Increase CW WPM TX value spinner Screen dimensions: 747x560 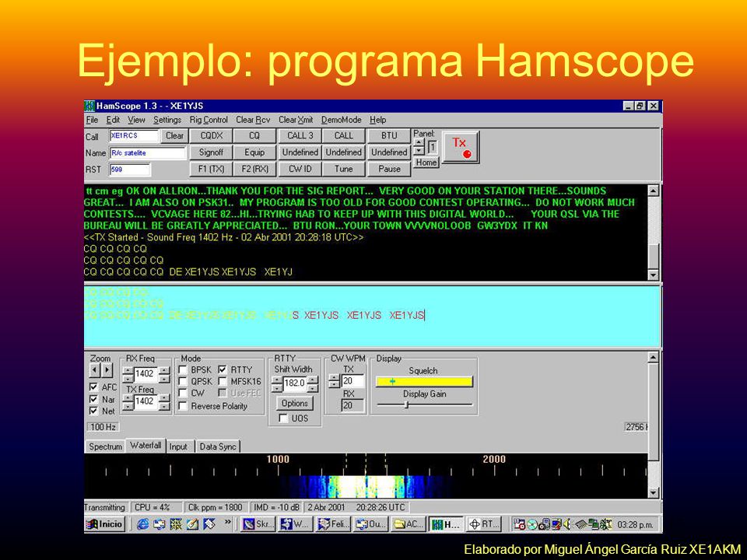coord(335,378)
